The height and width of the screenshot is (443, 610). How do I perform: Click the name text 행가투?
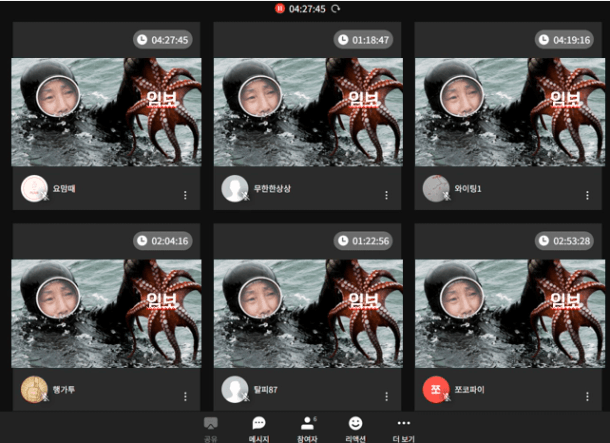(64, 390)
